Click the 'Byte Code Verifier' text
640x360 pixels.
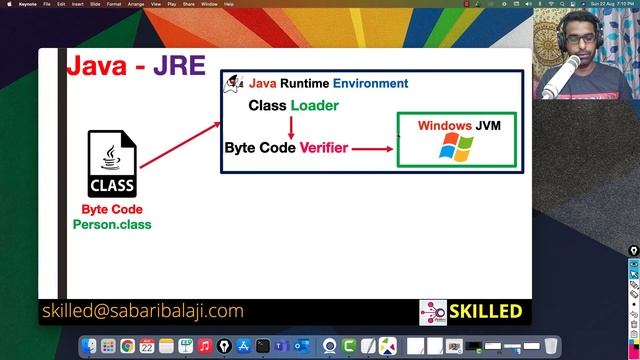pyautogui.click(x=286, y=147)
